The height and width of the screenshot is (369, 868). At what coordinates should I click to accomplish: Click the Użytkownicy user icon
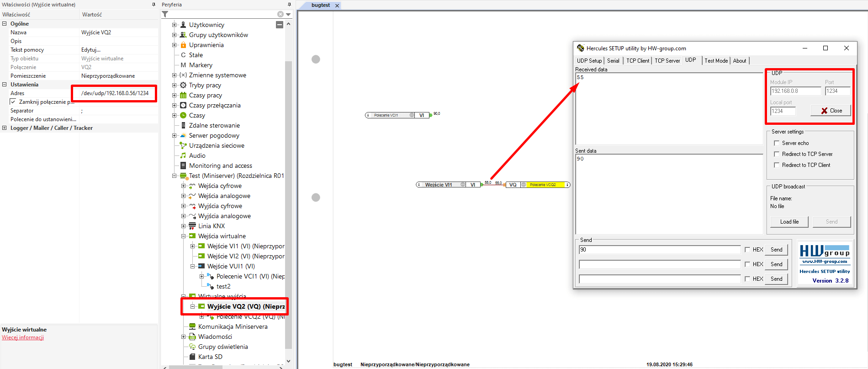tap(183, 25)
